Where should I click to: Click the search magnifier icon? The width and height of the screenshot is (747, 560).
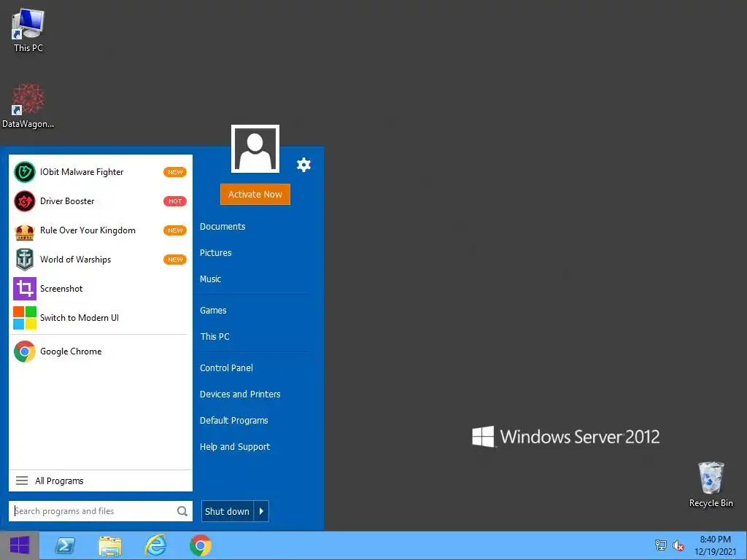182,511
